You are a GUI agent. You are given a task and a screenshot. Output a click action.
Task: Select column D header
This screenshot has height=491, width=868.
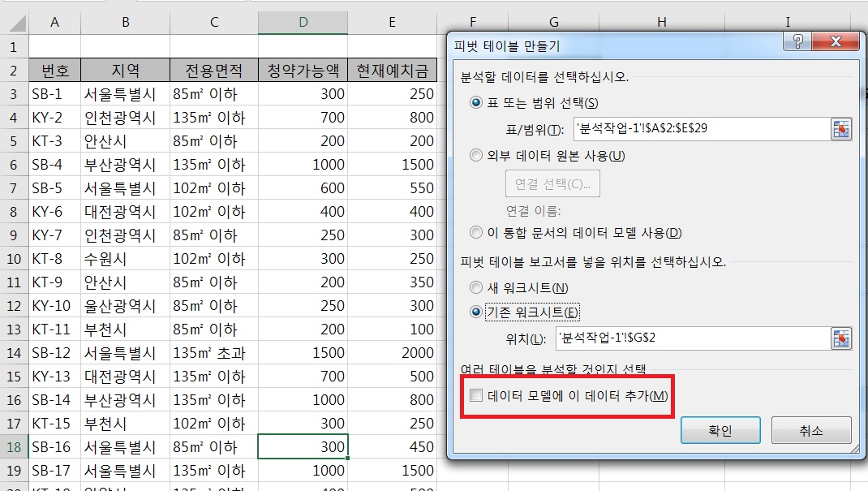303,23
